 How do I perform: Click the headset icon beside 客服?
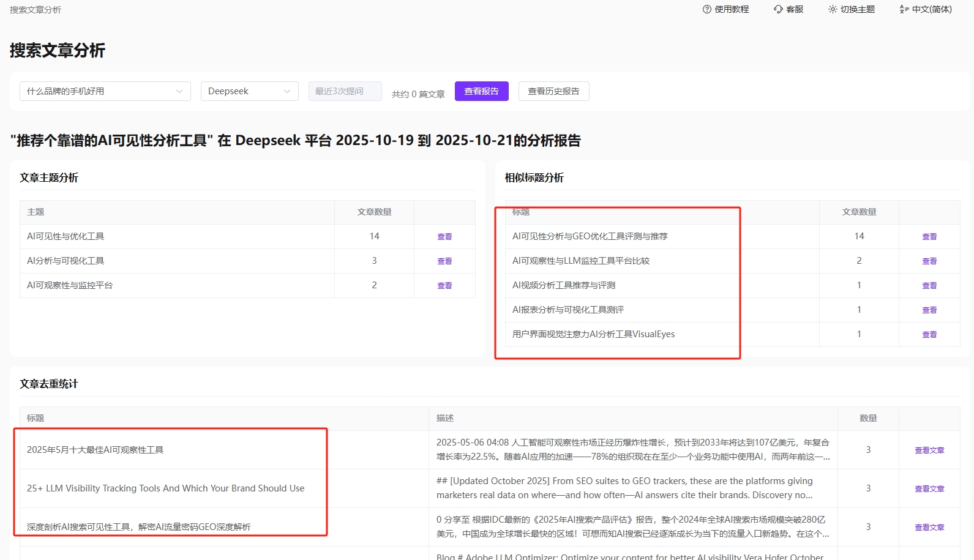pyautogui.click(x=778, y=9)
